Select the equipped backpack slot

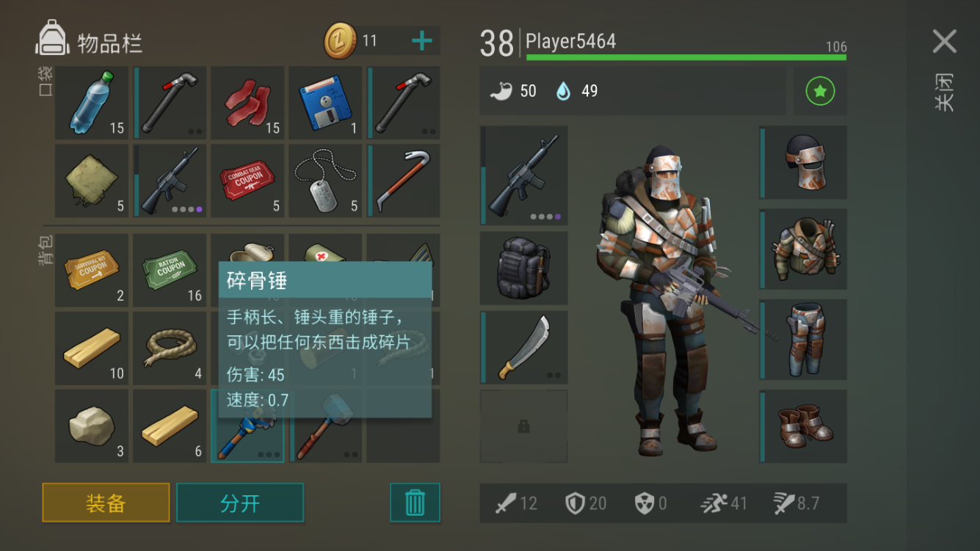coord(524,268)
